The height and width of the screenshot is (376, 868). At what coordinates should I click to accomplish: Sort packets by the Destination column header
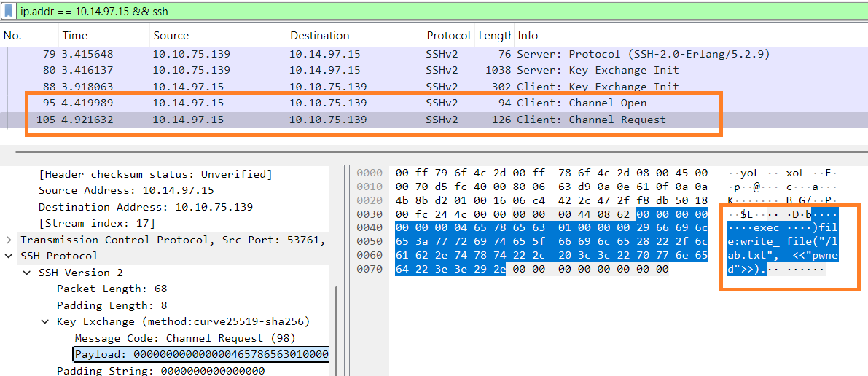(354, 36)
